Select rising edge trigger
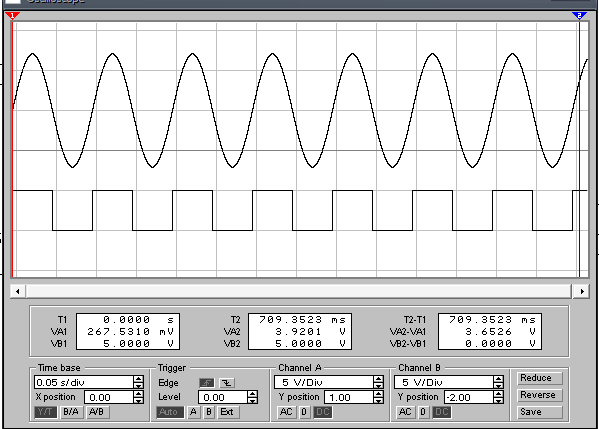The height and width of the screenshot is (429, 599). (x=207, y=382)
